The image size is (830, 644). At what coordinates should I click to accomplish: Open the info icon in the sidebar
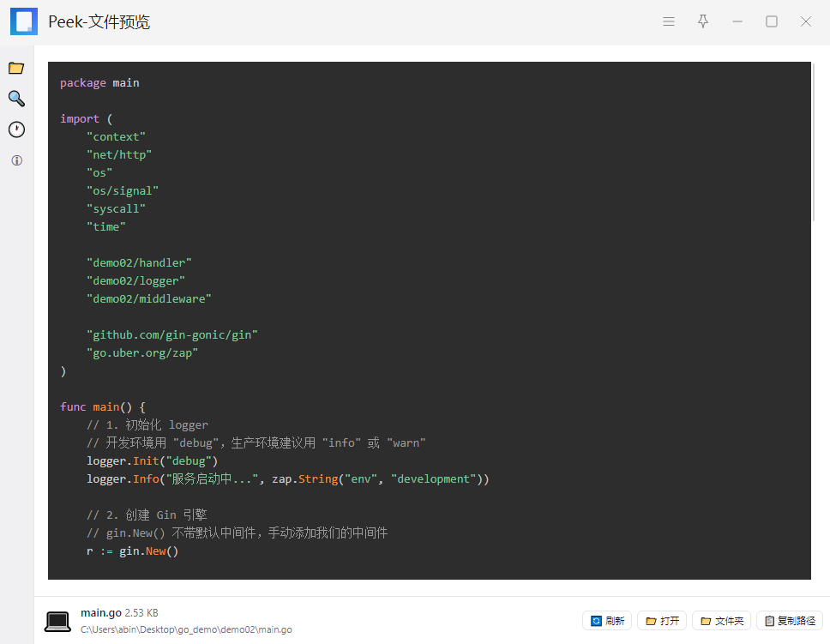[x=17, y=160]
